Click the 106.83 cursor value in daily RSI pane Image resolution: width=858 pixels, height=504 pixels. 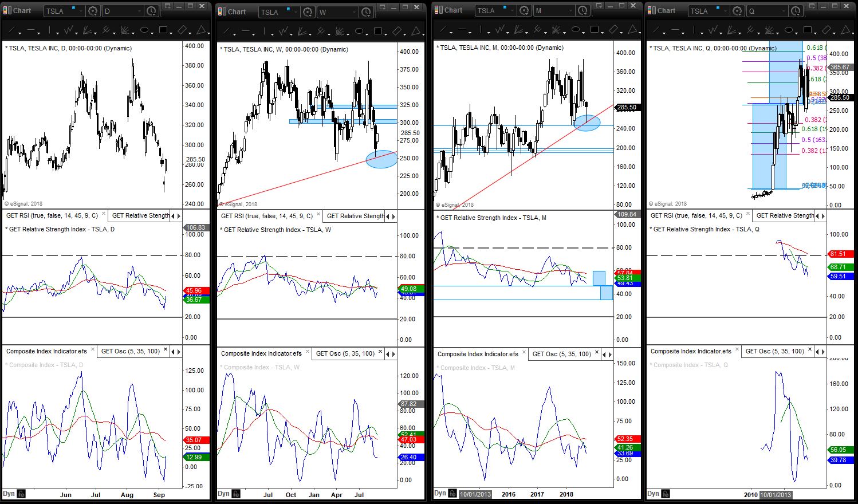point(195,227)
